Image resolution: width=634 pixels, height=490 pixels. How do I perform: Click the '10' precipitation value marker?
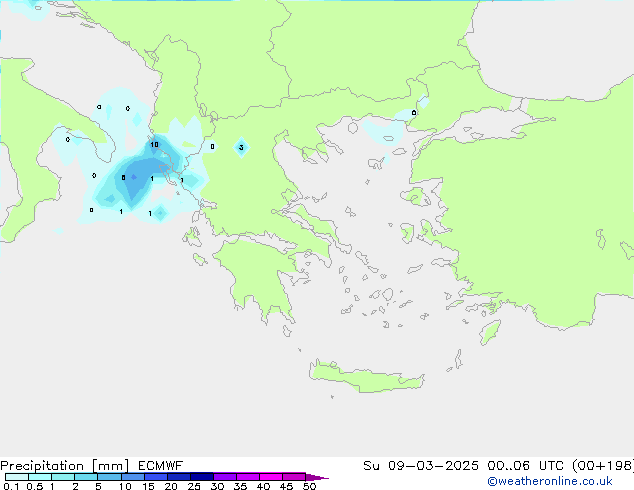click(154, 145)
